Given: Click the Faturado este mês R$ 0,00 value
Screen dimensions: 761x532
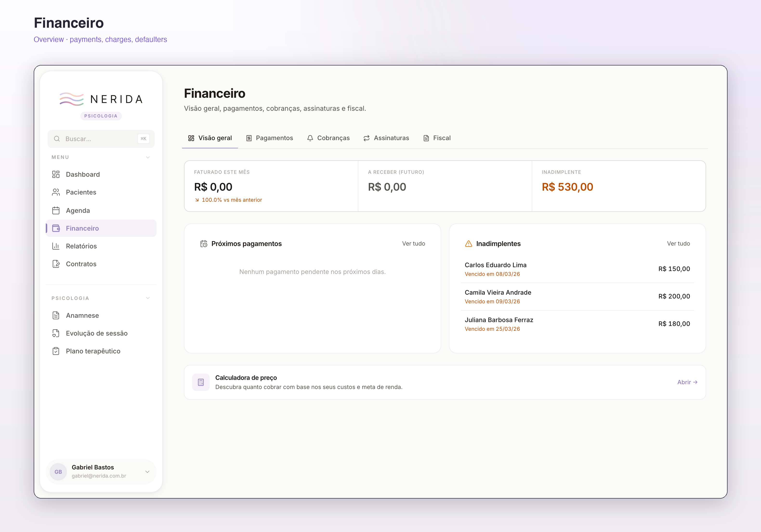Looking at the screenshot, I should pos(213,187).
